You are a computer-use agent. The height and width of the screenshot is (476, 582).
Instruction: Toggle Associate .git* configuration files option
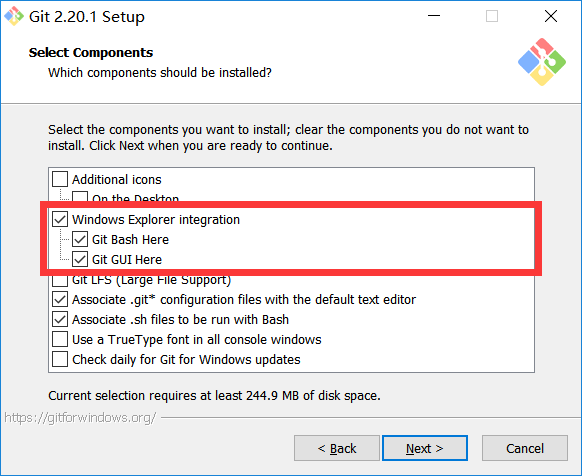[x=60, y=299]
